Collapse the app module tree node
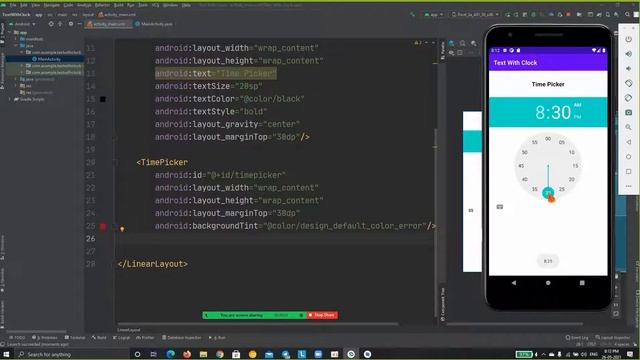The height and width of the screenshot is (360, 640). click(10, 33)
